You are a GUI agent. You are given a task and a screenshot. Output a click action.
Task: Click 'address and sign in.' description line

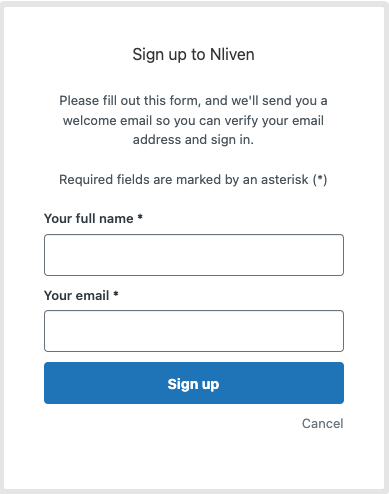point(193,140)
